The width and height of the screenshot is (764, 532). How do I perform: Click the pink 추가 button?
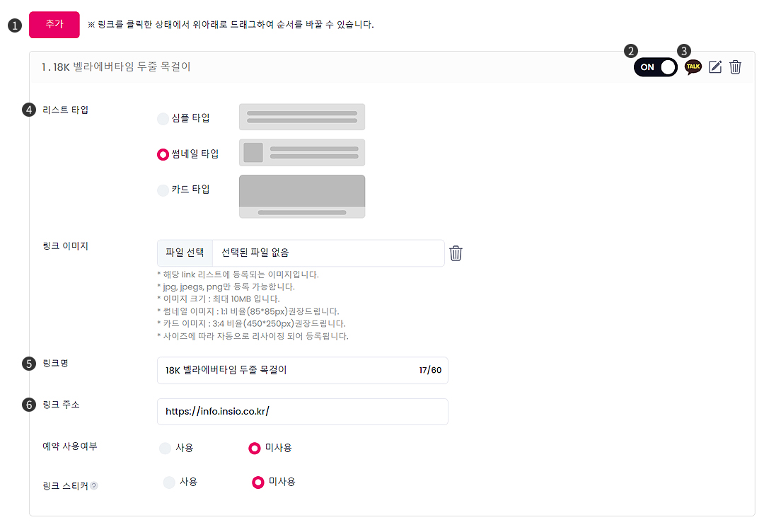click(x=54, y=24)
